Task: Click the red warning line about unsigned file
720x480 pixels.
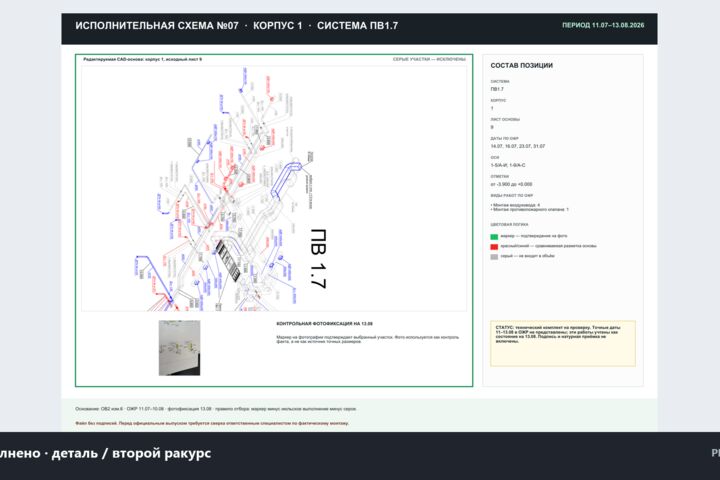Action: click(212, 423)
